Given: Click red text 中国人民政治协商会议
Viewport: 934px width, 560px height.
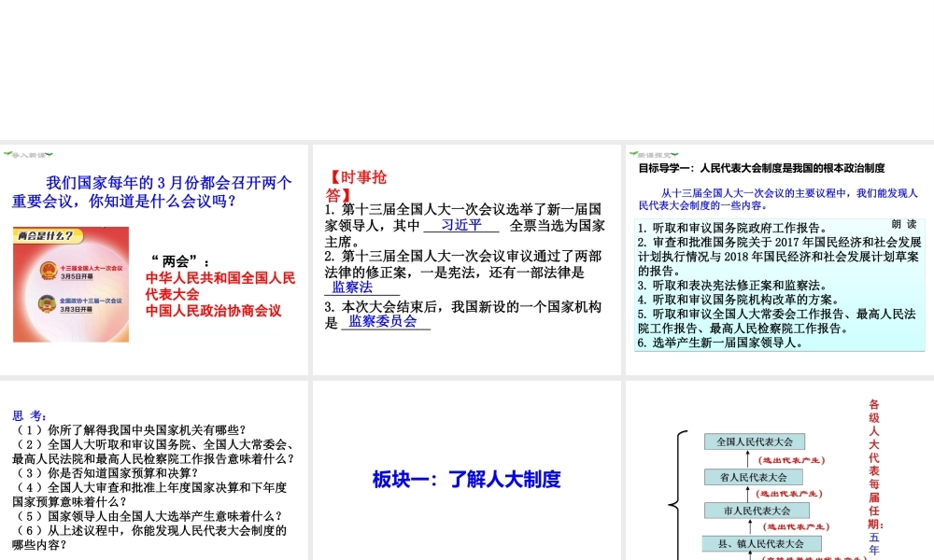Looking at the screenshot, I should click(213, 311).
